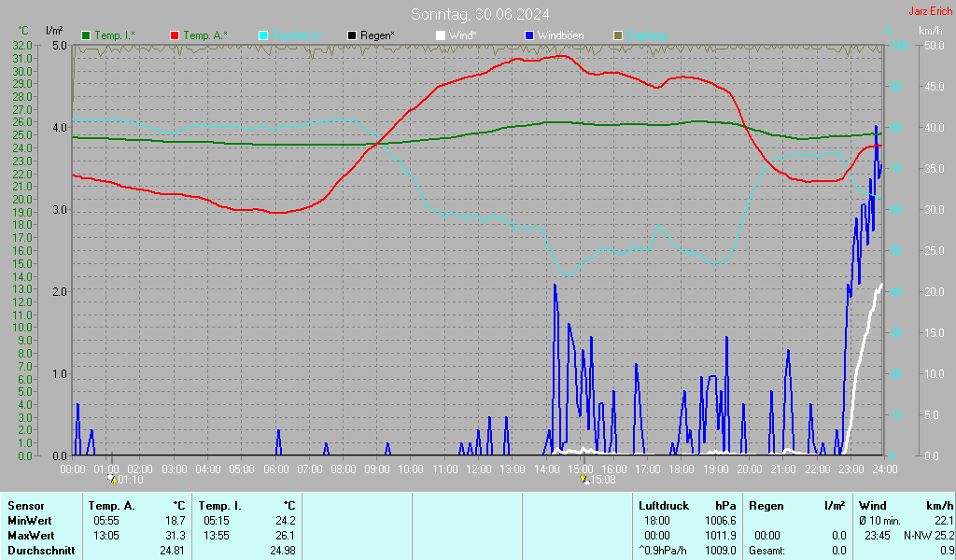Viewport: 956px width, 560px height.
Task: Click the 'Temp. I.*' legend label
Action: tap(115, 36)
